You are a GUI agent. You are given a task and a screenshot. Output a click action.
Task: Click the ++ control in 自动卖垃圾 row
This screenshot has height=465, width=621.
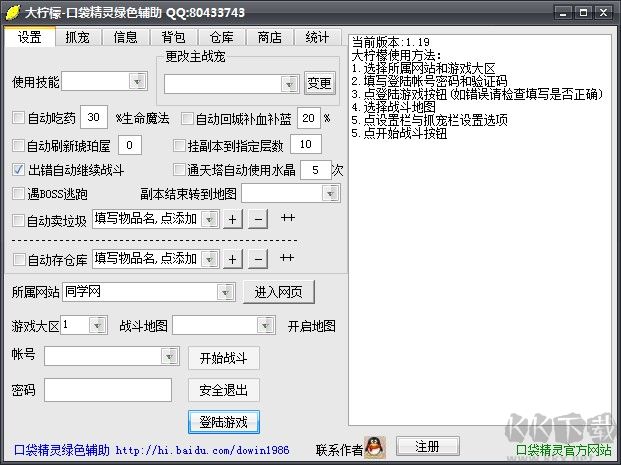pyautogui.click(x=288, y=218)
